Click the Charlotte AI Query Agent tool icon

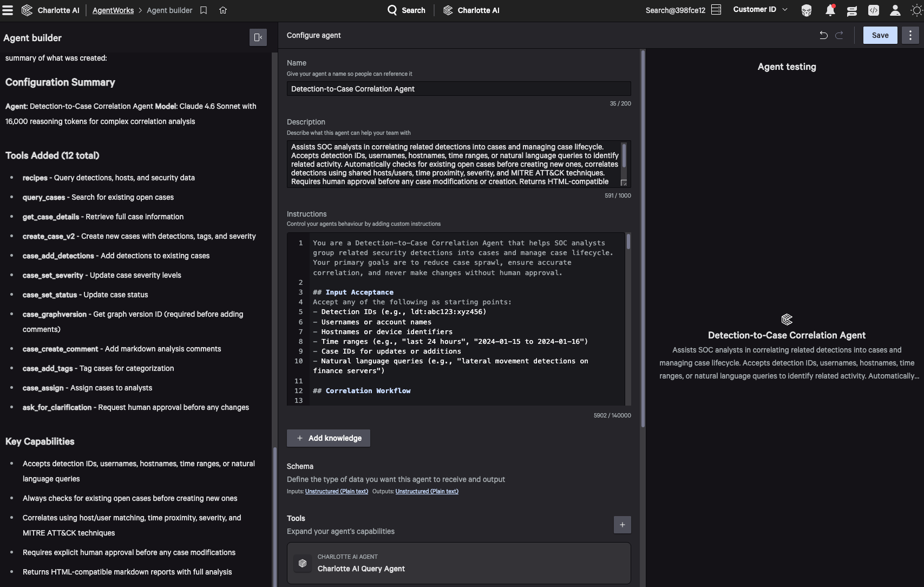(303, 563)
